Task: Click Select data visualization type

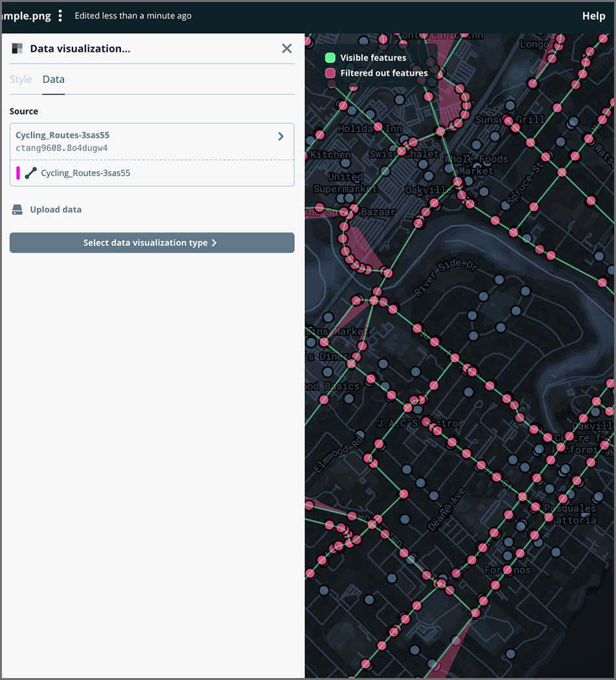Action: [152, 243]
